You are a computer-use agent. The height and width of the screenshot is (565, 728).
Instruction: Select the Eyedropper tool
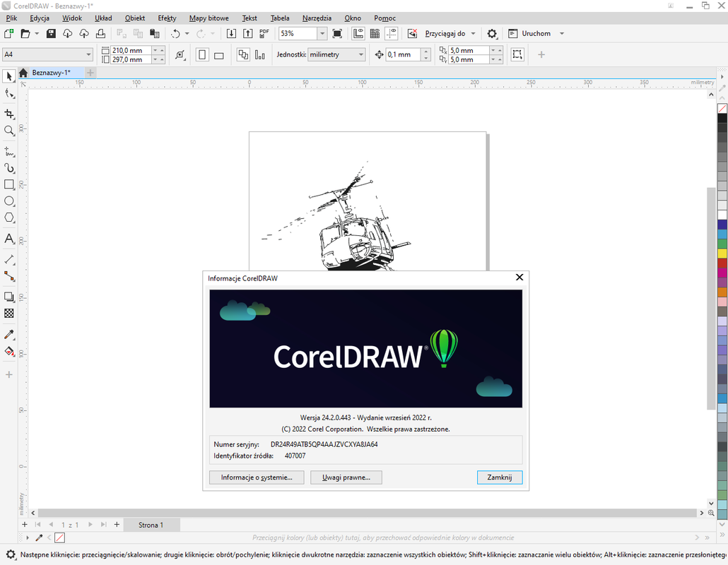(8, 335)
